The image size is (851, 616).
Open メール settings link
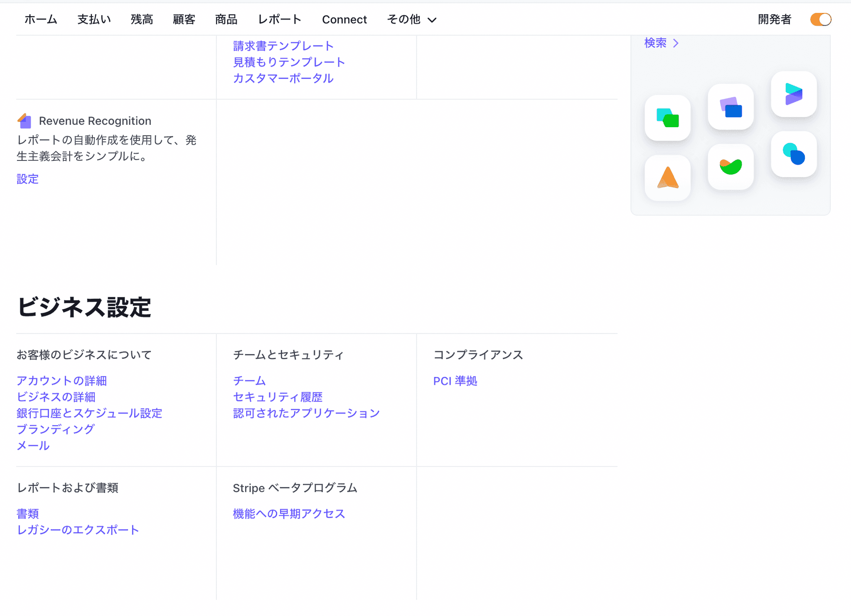pos(33,446)
